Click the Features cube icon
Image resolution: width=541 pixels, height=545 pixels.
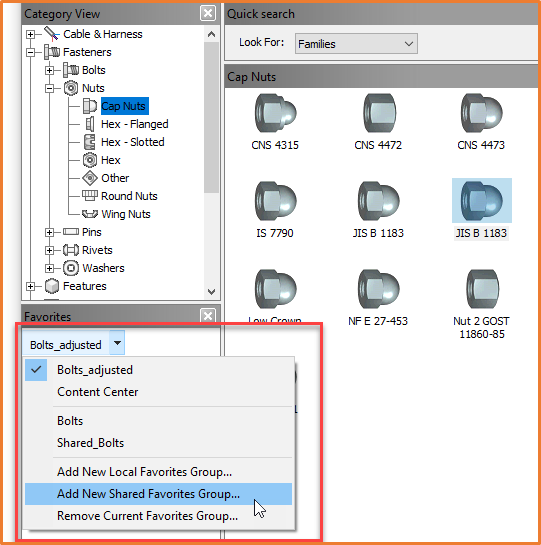pos(52,286)
